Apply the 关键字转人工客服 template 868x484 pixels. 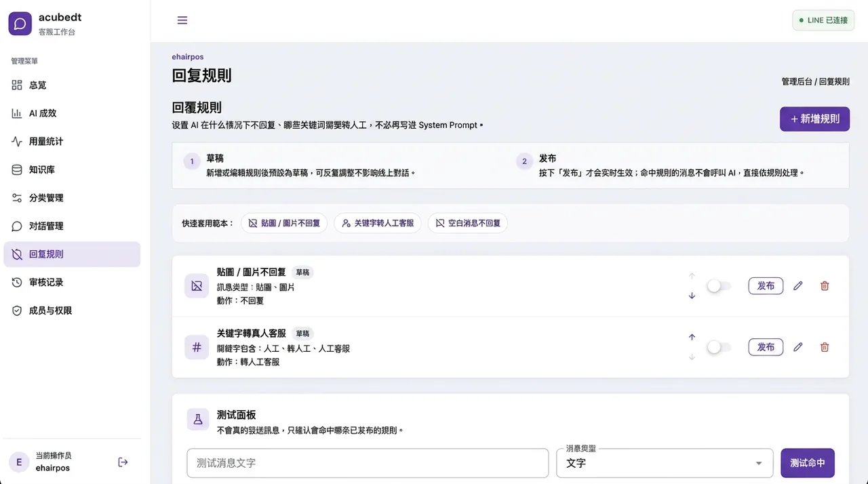click(x=378, y=223)
